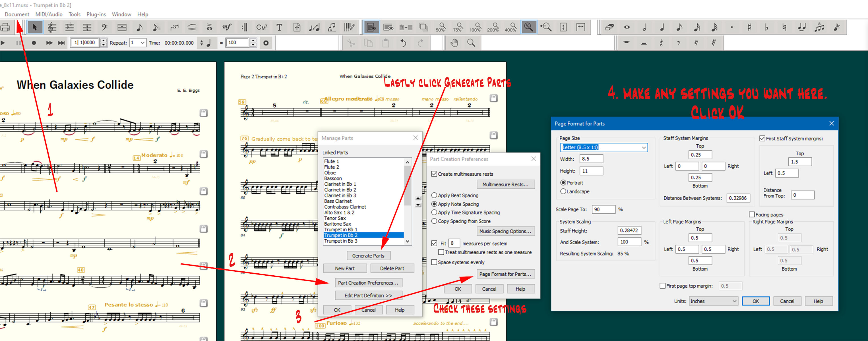The image size is (868, 341).
Task: Uncheck Create multimeasure rests
Action: tap(434, 174)
